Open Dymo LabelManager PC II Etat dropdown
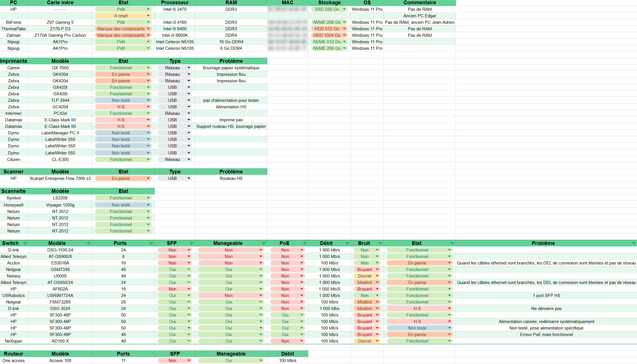Screen dimensions: 637x364 [x=123, y=133]
